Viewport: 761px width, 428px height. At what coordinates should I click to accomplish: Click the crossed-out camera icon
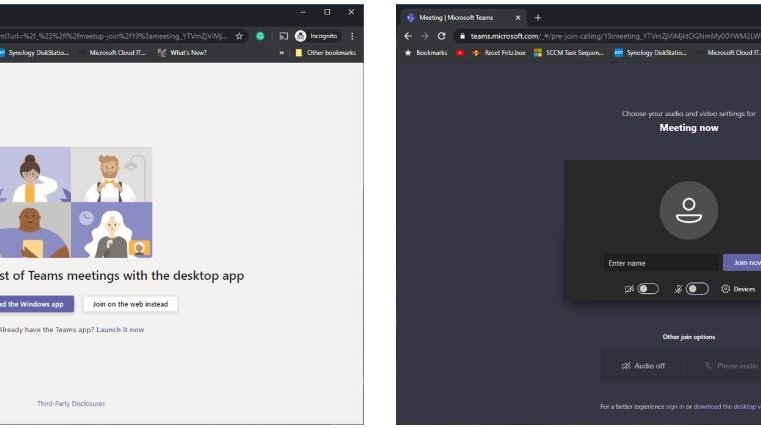click(629, 289)
